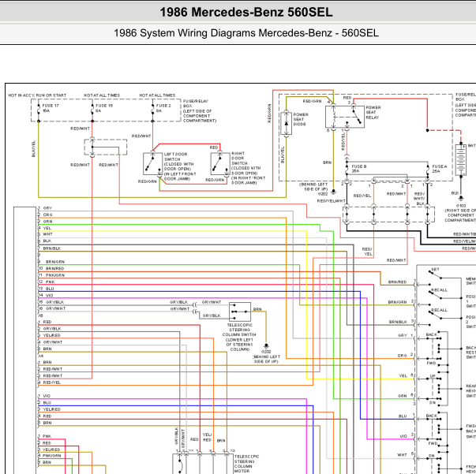Click the power seat diode symbol
Image resolution: width=476 pixels, height=474 pixels.
click(286, 123)
